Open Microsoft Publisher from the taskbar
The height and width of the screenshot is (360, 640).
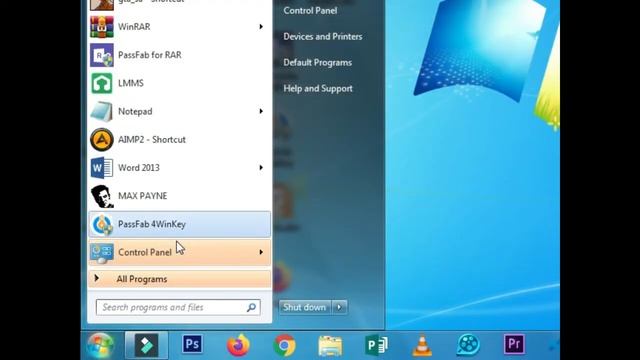click(x=377, y=345)
